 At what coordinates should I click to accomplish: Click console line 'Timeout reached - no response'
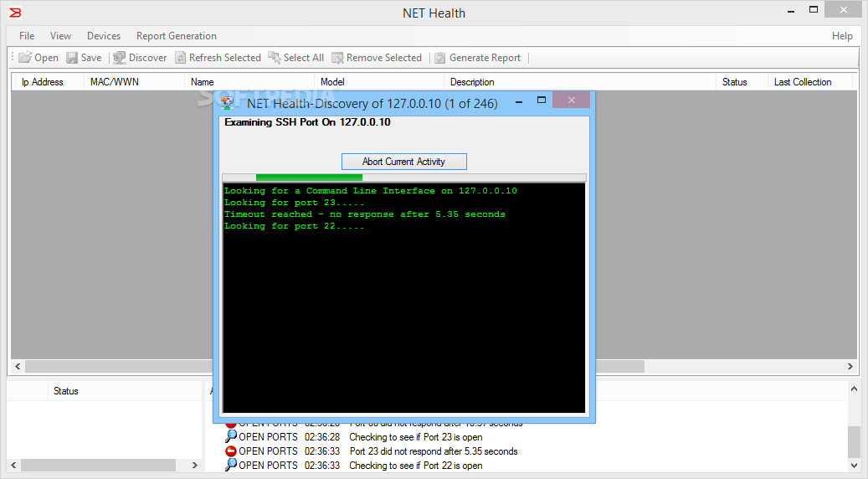(x=364, y=214)
